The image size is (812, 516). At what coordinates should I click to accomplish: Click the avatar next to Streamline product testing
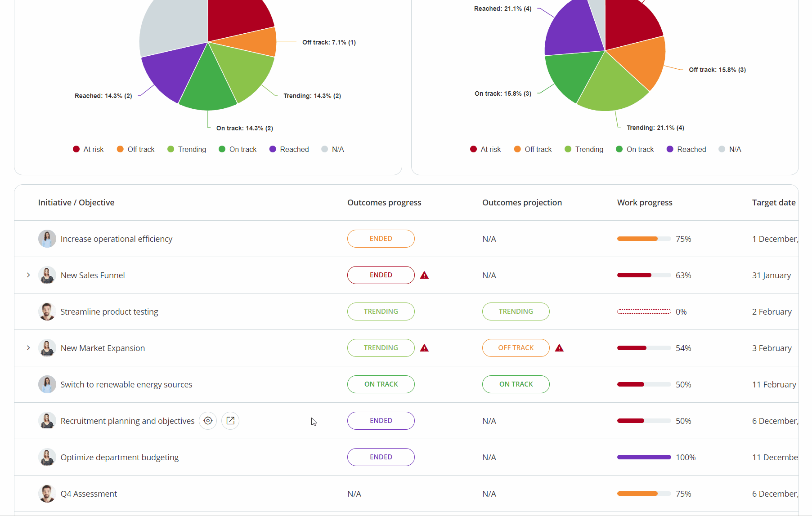[x=47, y=311]
